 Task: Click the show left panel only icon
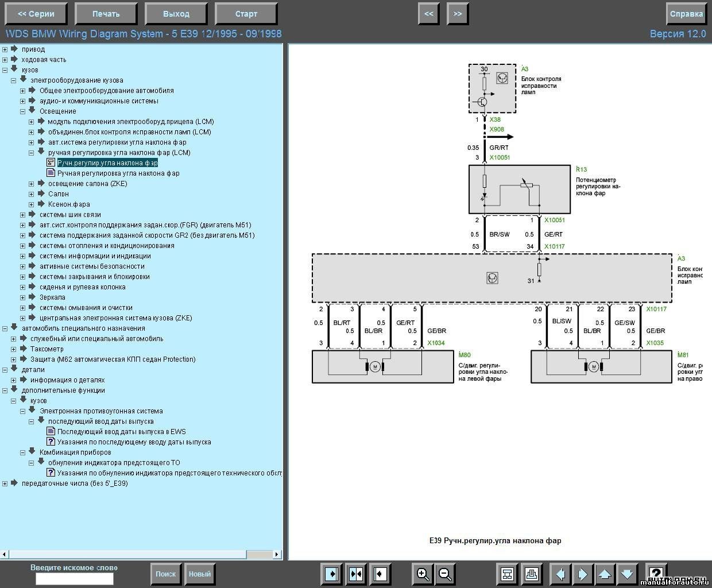332,574
